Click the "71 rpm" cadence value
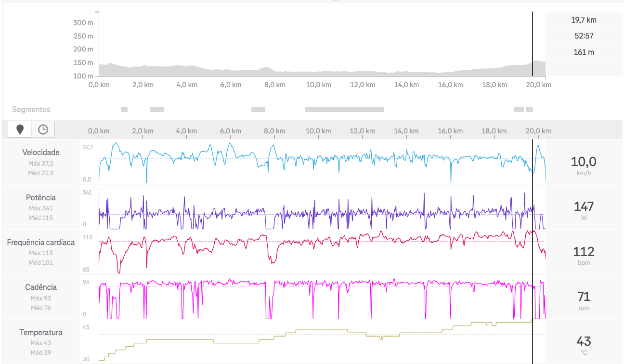The height and width of the screenshot is (364, 624). click(x=584, y=299)
